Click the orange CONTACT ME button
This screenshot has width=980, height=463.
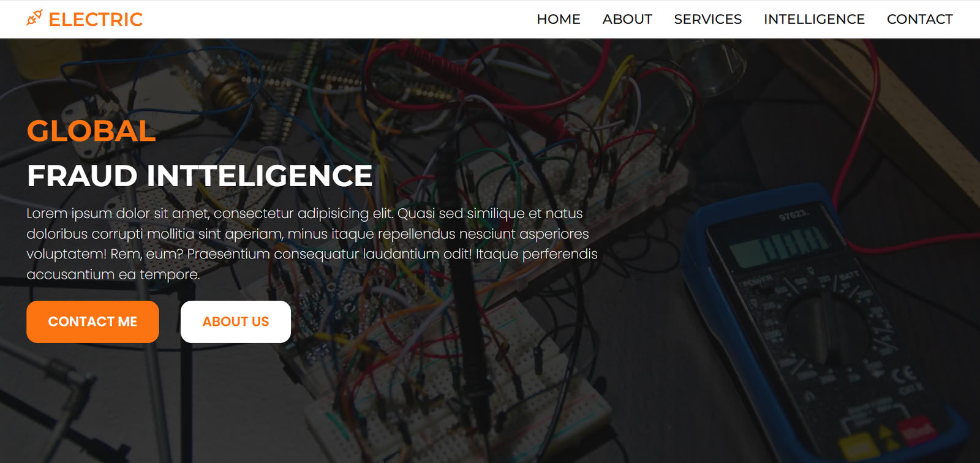pyautogui.click(x=92, y=322)
